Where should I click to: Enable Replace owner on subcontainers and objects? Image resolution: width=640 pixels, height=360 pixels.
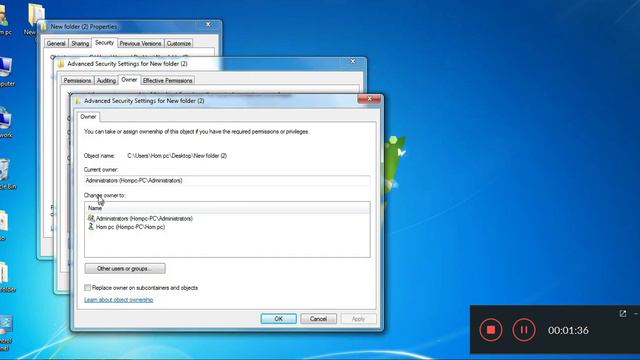87,288
